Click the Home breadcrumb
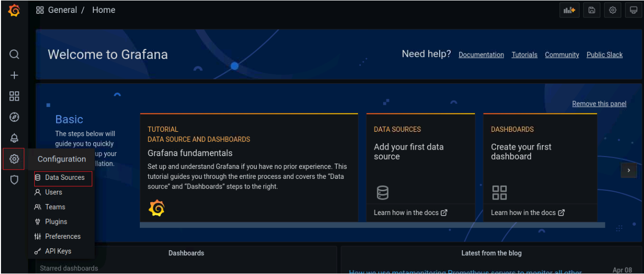The image size is (644, 274). pos(104,10)
